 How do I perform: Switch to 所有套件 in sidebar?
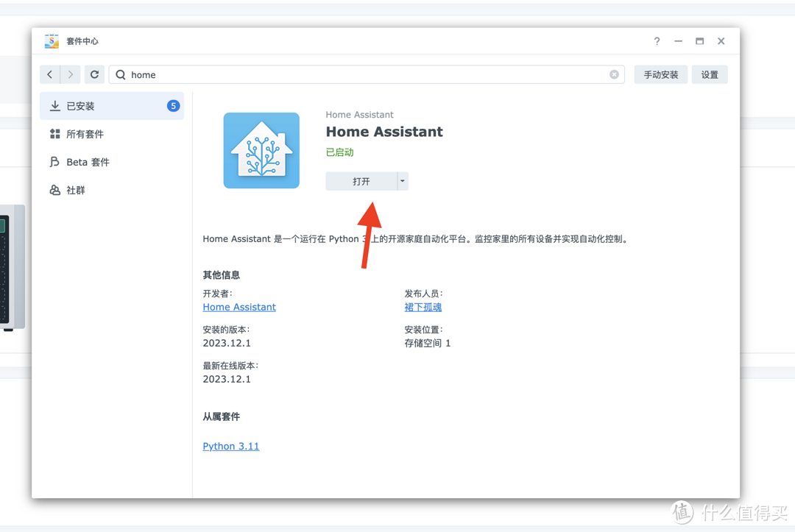tap(85, 134)
